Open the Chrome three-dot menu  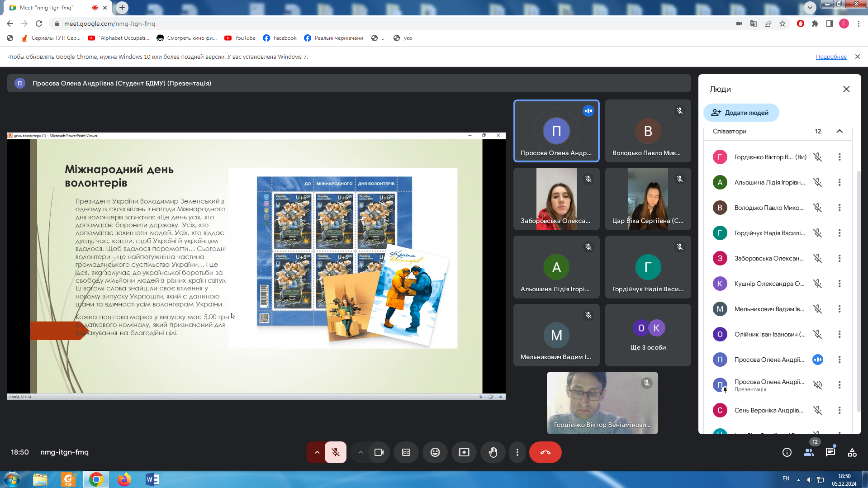point(859,24)
